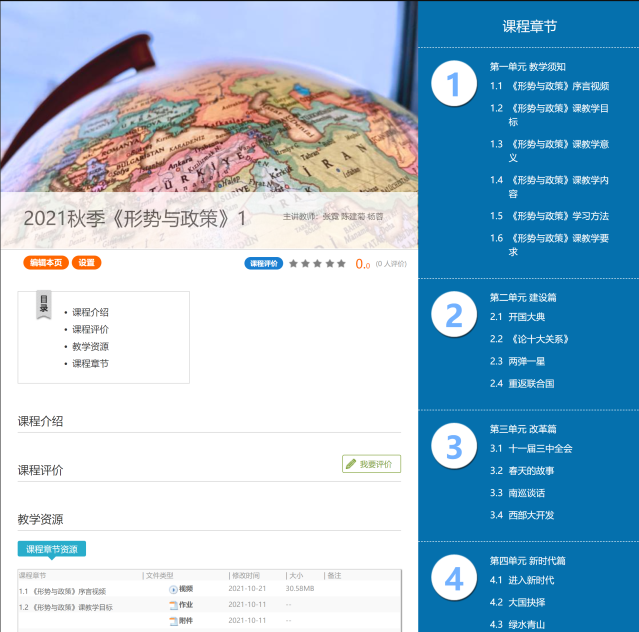
Task: Click the video file type icon
Action: 173,590
